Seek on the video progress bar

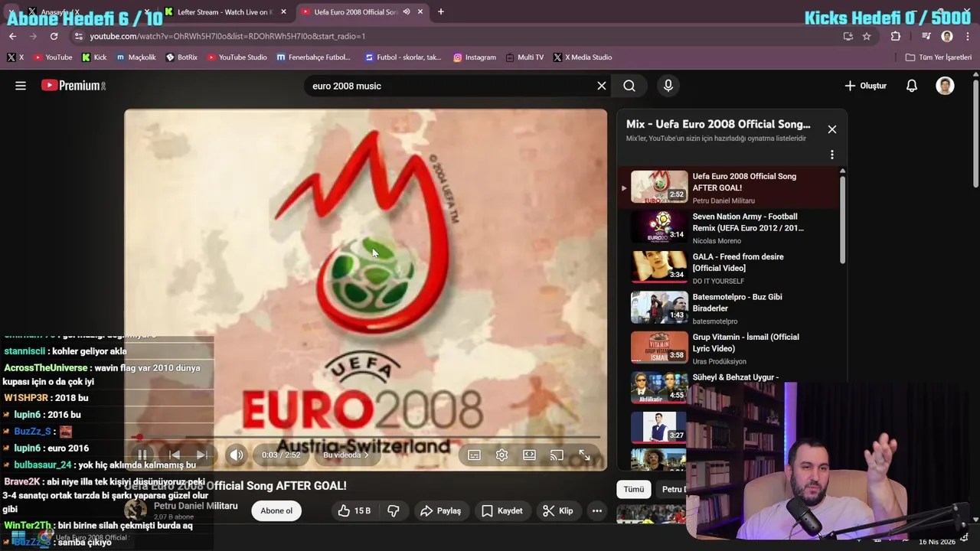pos(366,437)
